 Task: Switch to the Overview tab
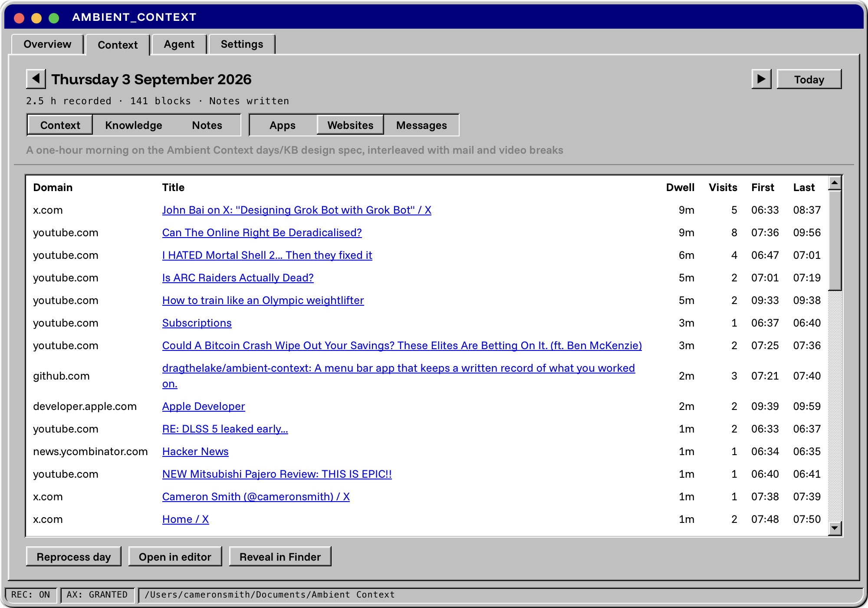[x=47, y=44]
